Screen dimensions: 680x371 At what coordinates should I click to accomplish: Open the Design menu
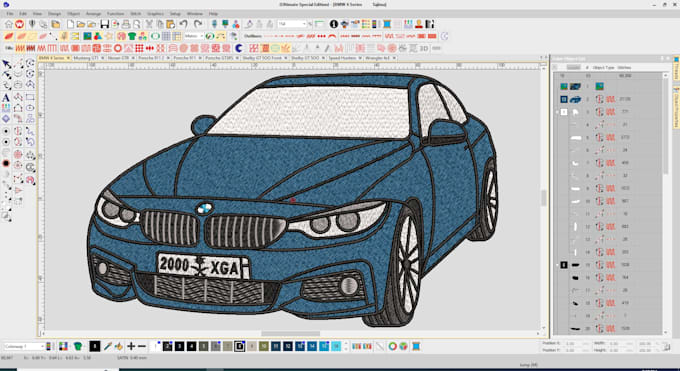click(x=54, y=14)
